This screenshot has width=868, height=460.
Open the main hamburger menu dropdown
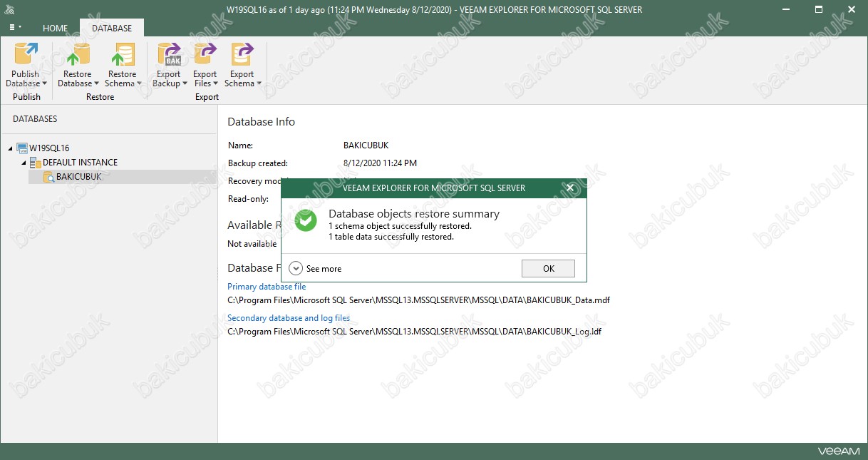coord(15,27)
